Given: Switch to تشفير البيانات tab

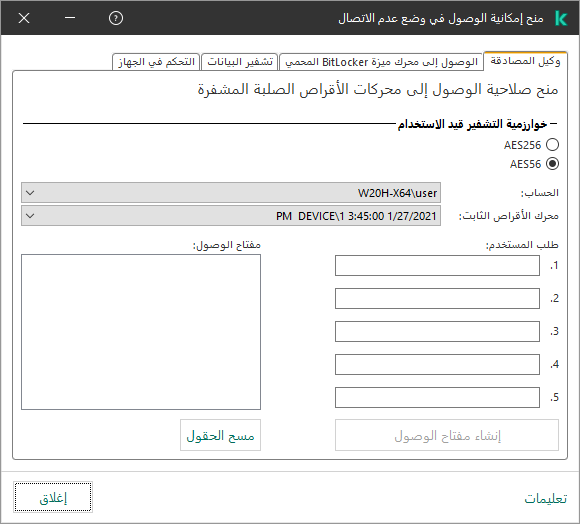Looking at the screenshot, I should coord(240,62).
